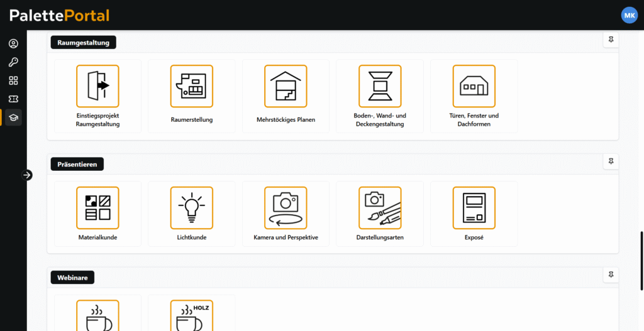The image size is (644, 331).
Task: Pin the Präsentieren section
Action: [611, 161]
